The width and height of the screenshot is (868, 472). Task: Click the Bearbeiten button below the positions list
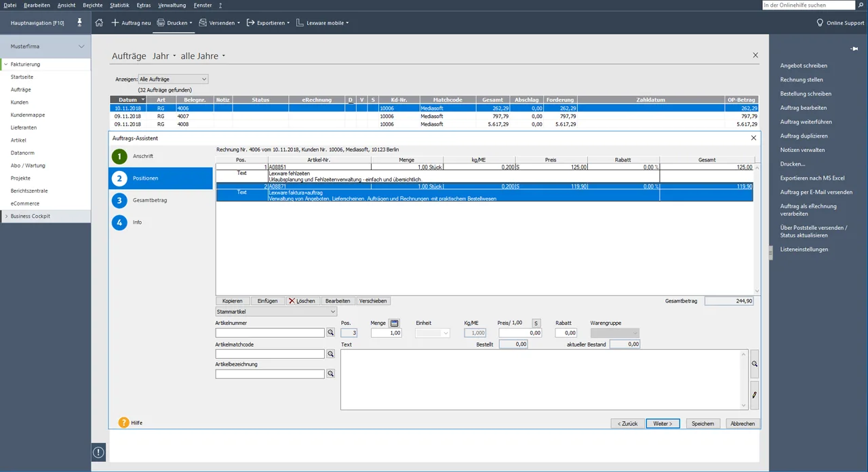pos(338,300)
